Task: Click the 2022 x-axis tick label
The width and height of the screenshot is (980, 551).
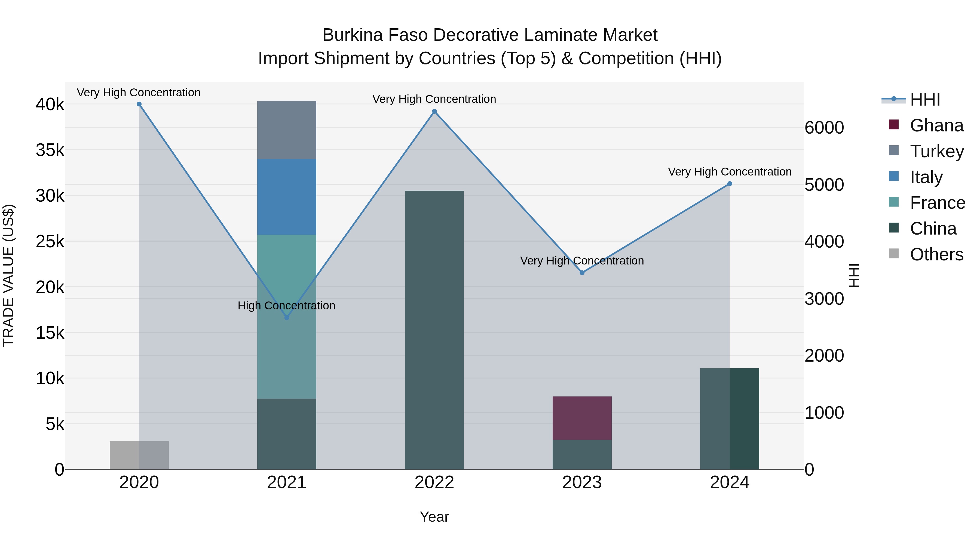Action: point(434,482)
